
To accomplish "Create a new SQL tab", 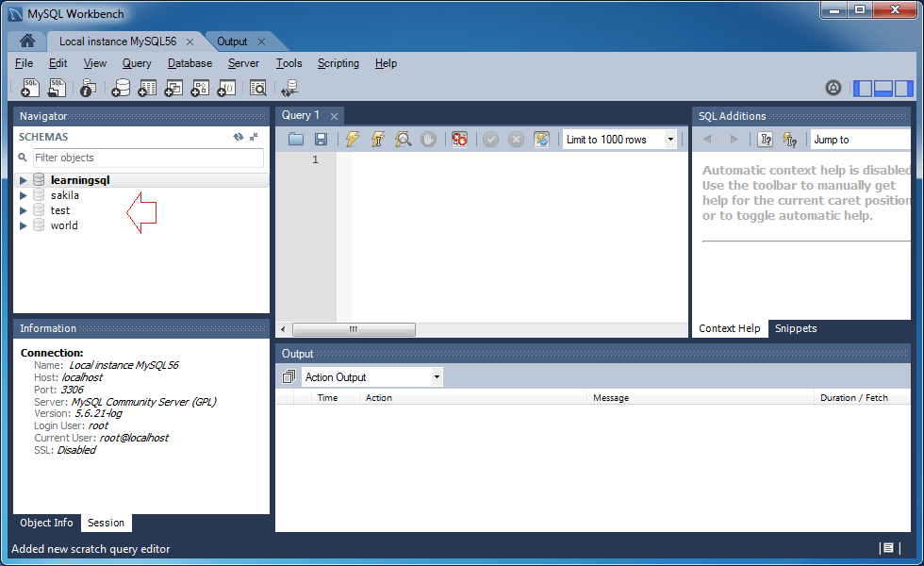I will click(29, 88).
